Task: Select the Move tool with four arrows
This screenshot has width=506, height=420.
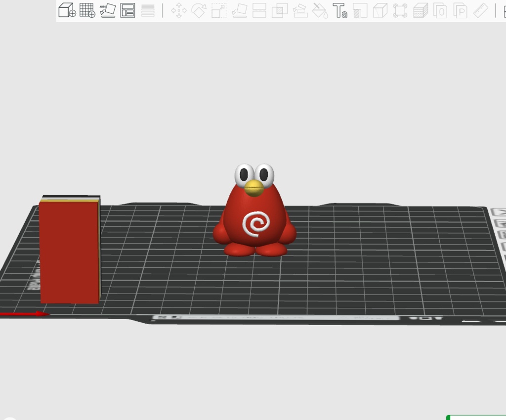Action: tap(179, 11)
